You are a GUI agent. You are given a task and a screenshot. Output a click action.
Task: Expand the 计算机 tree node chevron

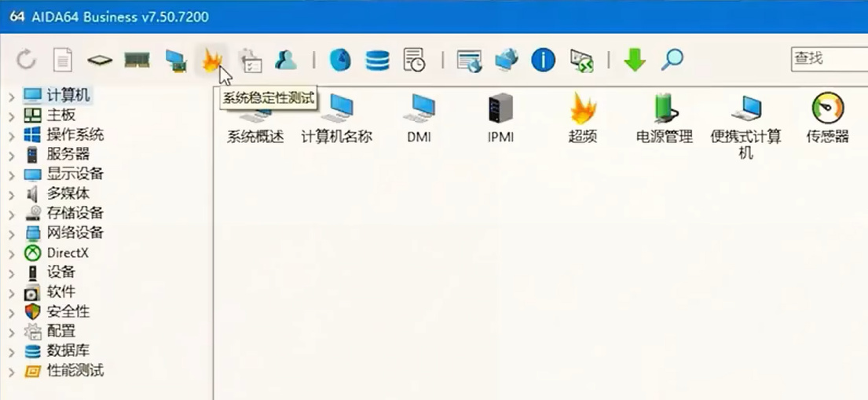pyautogui.click(x=12, y=97)
